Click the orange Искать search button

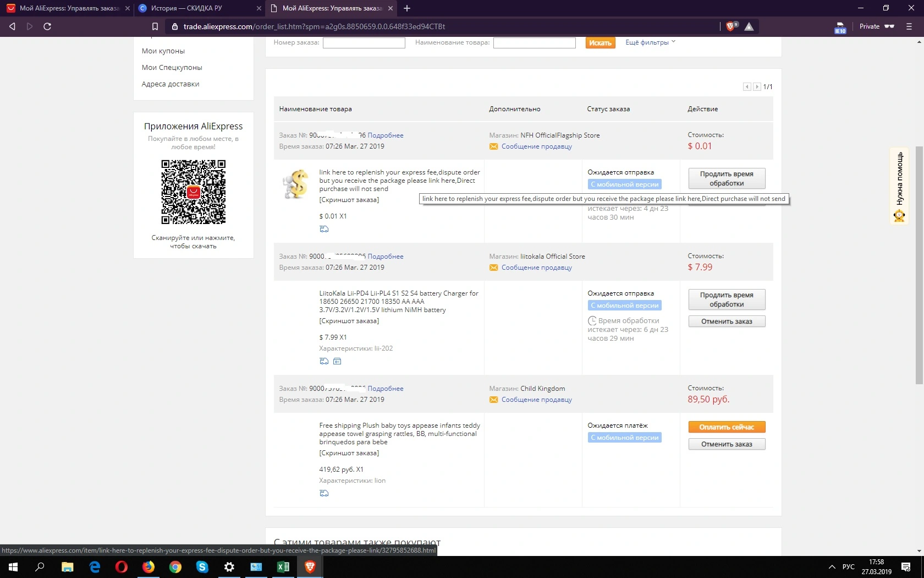coord(600,43)
